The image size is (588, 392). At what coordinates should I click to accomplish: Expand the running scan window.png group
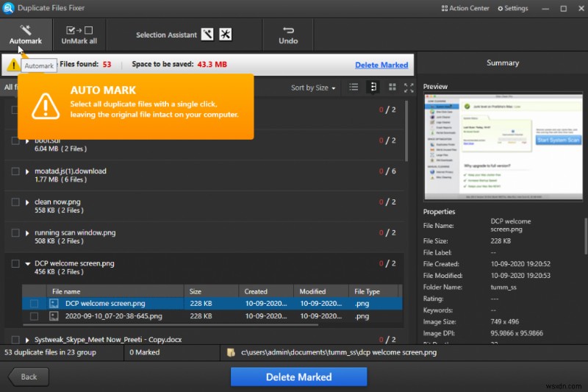pos(27,233)
